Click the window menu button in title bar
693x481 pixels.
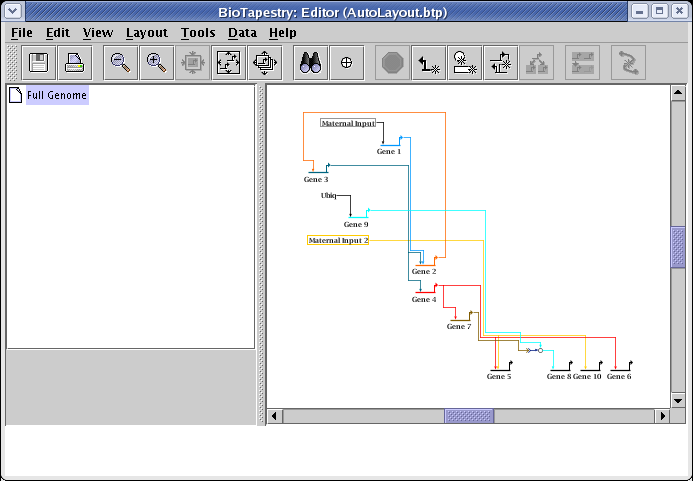[x=13, y=11]
